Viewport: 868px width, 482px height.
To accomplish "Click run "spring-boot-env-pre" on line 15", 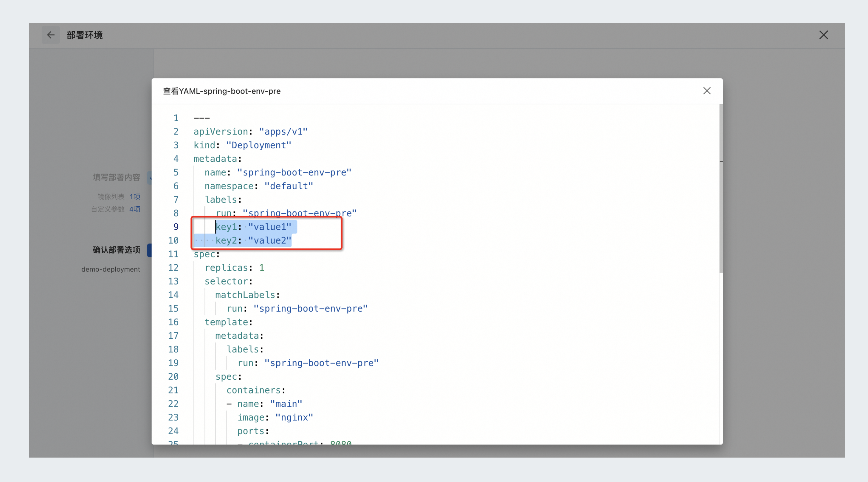I will click(297, 308).
